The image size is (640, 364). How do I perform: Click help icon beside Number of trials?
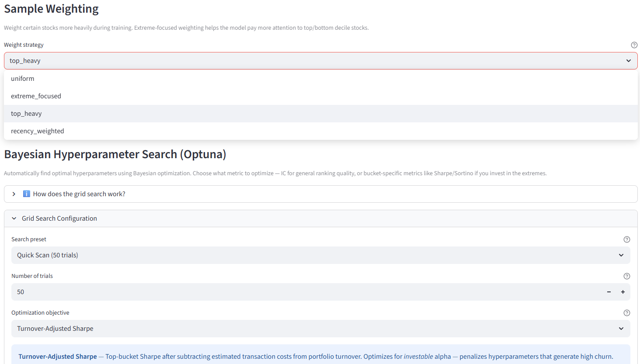coord(626,276)
